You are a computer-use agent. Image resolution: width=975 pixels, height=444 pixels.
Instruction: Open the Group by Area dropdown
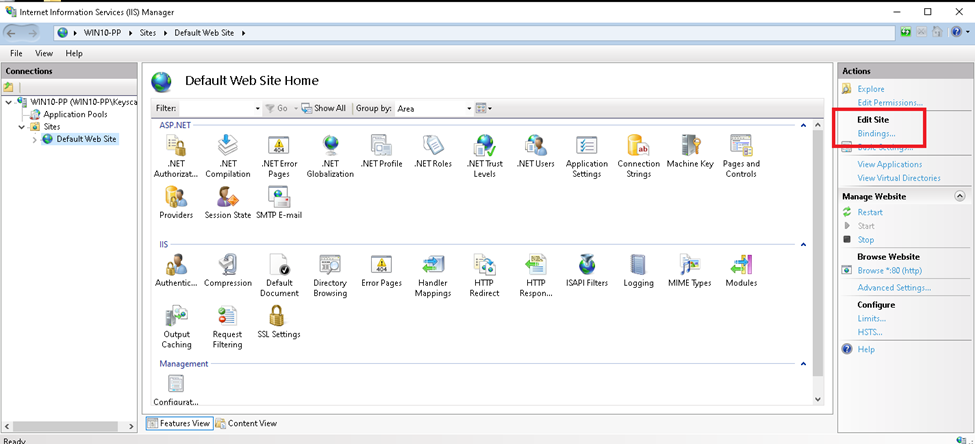434,108
